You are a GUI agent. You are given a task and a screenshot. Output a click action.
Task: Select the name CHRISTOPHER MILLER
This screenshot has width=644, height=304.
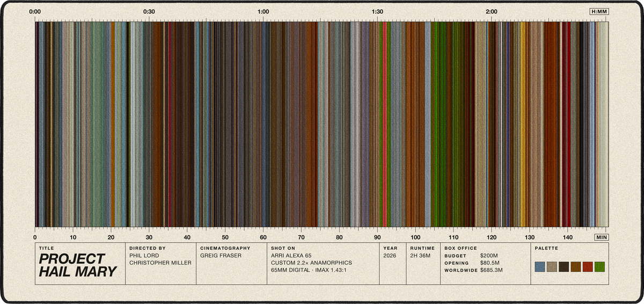[160, 263]
